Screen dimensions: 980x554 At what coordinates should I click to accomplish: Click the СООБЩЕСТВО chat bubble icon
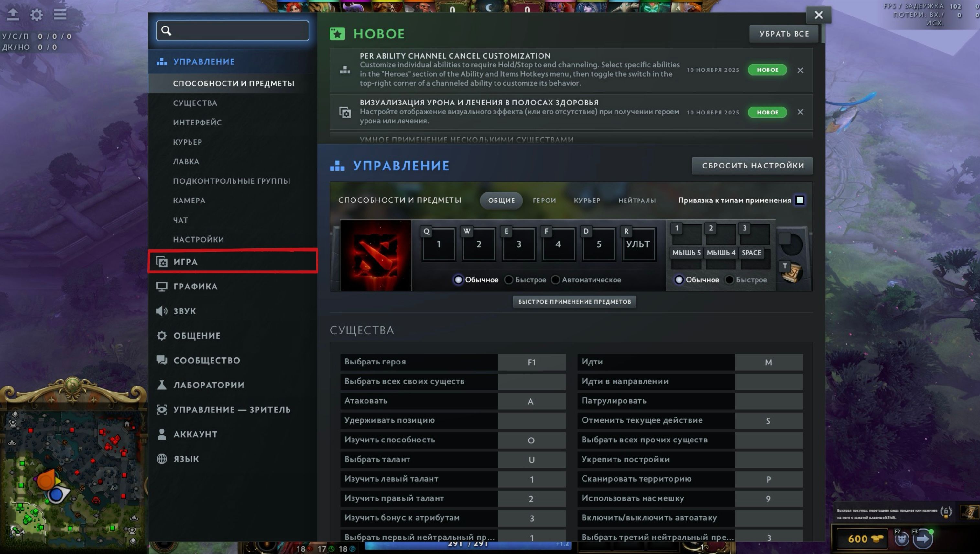coord(162,360)
